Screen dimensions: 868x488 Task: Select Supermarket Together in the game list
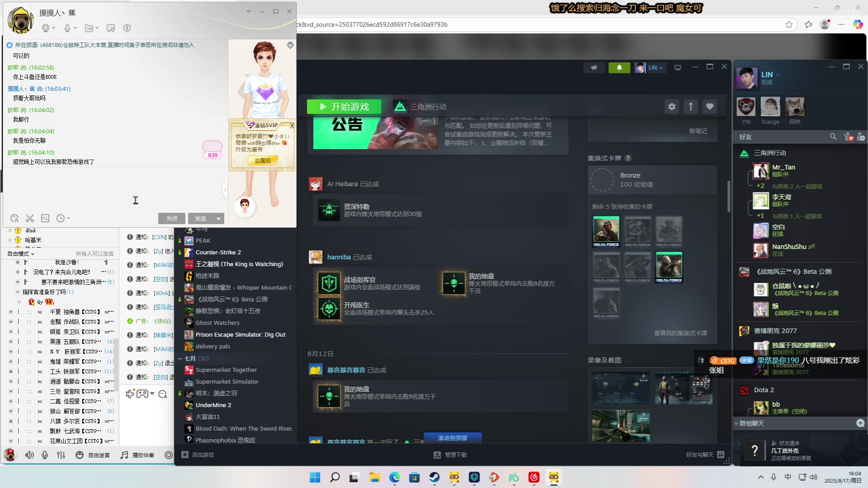coord(226,370)
